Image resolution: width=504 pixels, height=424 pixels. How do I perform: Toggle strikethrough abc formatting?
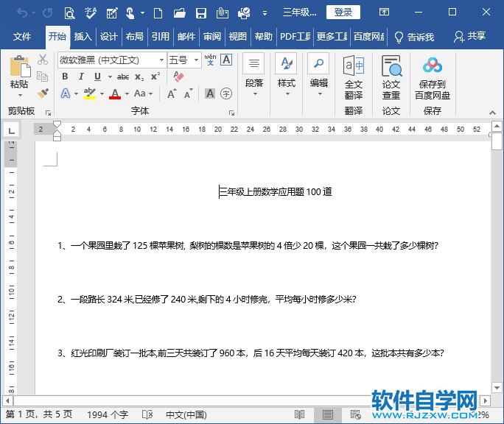(123, 77)
